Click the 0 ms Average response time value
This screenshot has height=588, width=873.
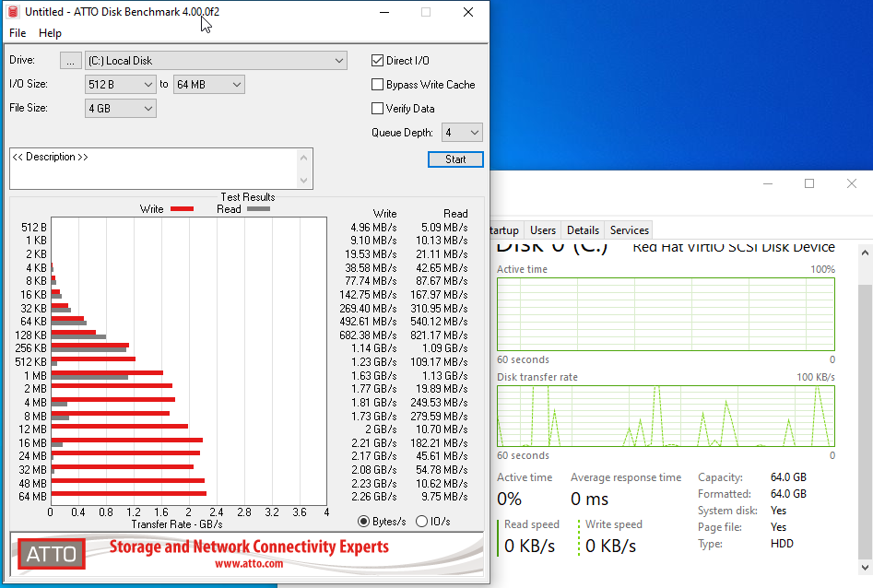point(590,499)
